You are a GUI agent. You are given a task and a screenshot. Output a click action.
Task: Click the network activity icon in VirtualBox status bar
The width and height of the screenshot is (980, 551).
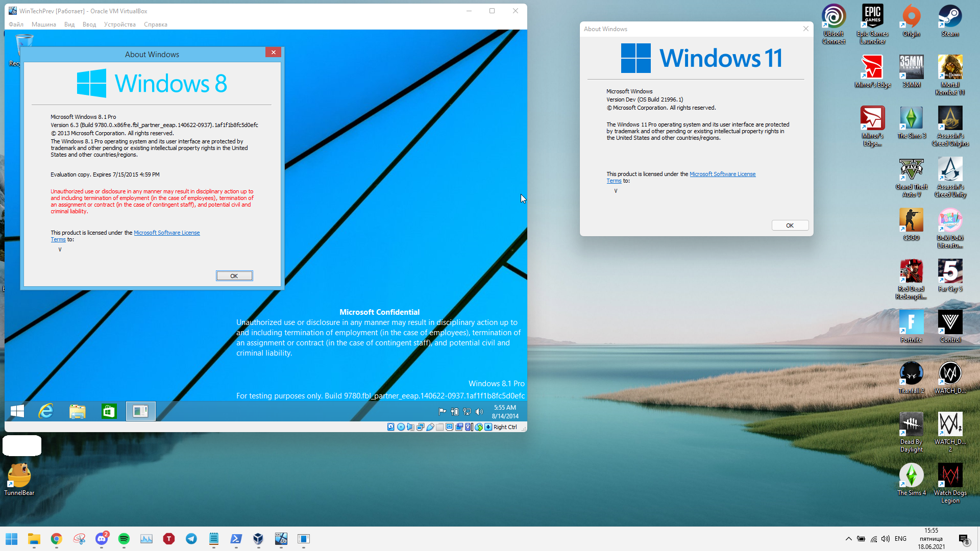(421, 427)
